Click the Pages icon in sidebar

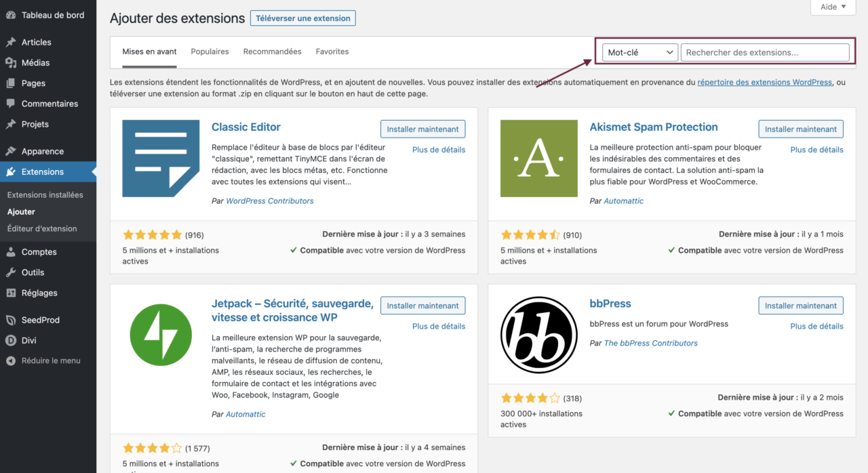pos(11,83)
